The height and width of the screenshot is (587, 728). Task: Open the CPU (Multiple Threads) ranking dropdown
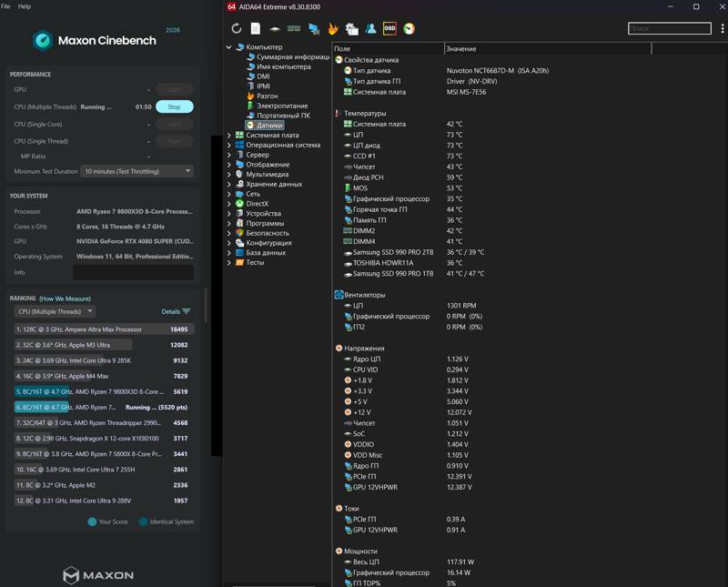pyautogui.click(x=56, y=311)
